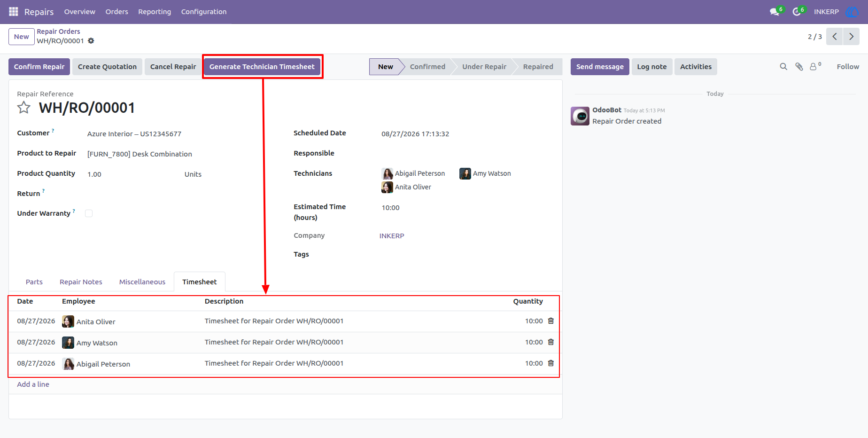Click the gear actions icon beside WH/RO/00001

pos(91,41)
